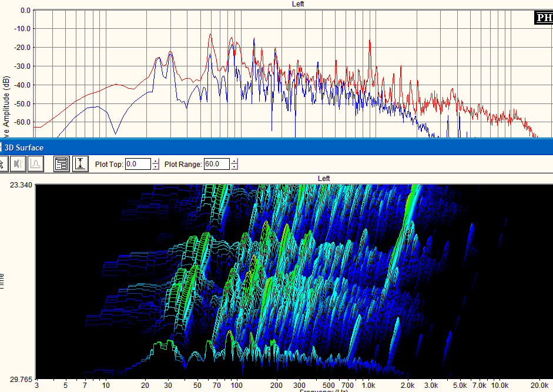Viewport: 553px width, 392px height.
Task: Click the 20.0k frequency axis label
Action: pyautogui.click(x=539, y=386)
